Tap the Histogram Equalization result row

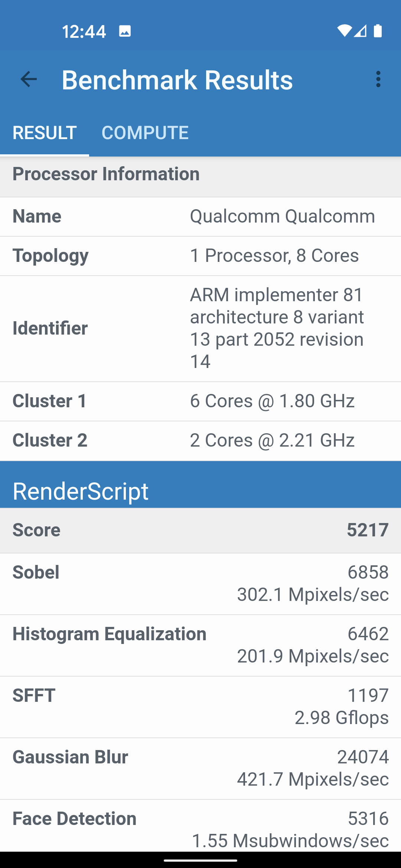[x=200, y=645]
